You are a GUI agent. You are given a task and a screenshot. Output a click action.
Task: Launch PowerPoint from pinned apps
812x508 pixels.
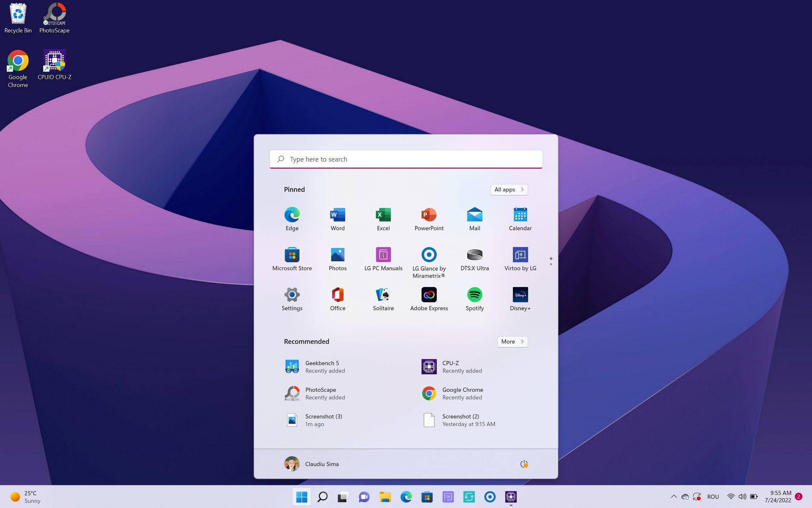pyautogui.click(x=429, y=219)
